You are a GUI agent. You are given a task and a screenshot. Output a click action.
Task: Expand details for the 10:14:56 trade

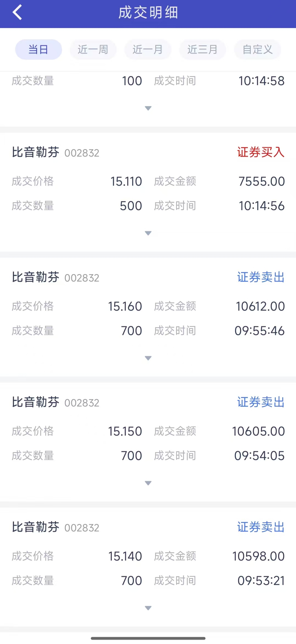[148, 233]
